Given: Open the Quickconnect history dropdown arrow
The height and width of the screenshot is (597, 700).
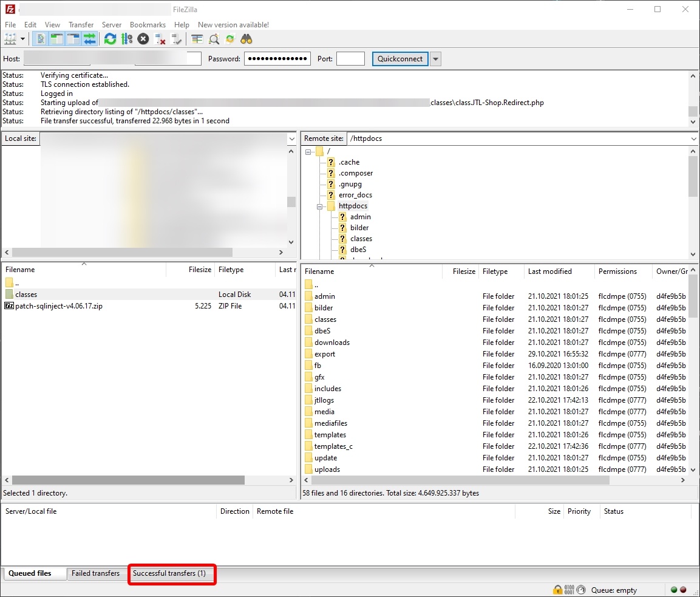Looking at the screenshot, I should point(435,59).
